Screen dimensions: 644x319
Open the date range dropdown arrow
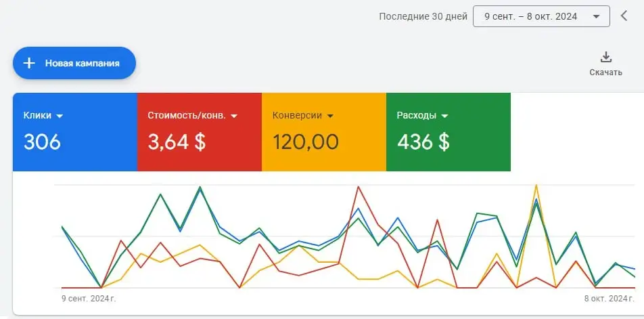pos(596,17)
